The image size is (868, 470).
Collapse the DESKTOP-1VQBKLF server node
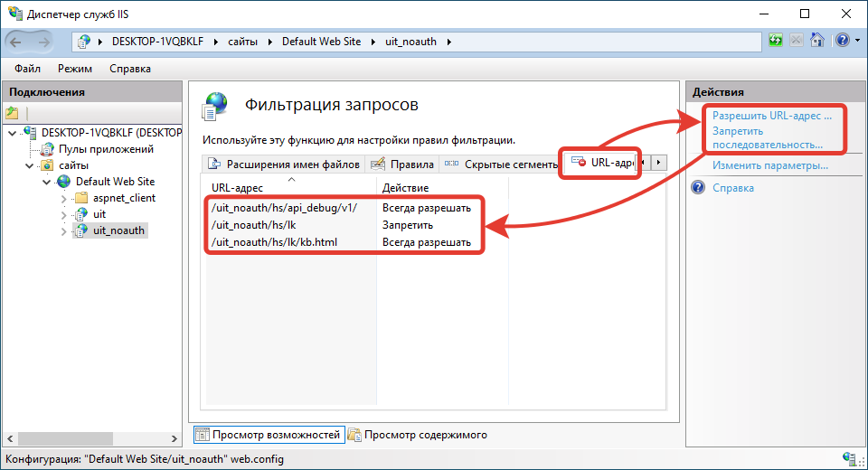coord(12,133)
